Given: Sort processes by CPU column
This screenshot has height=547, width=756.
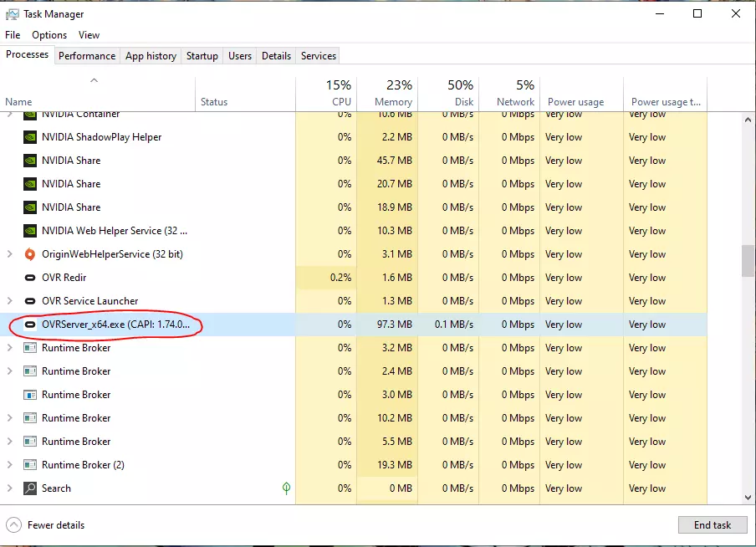Looking at the screenshot, I should pyautogui.click(x=326, y=94).
